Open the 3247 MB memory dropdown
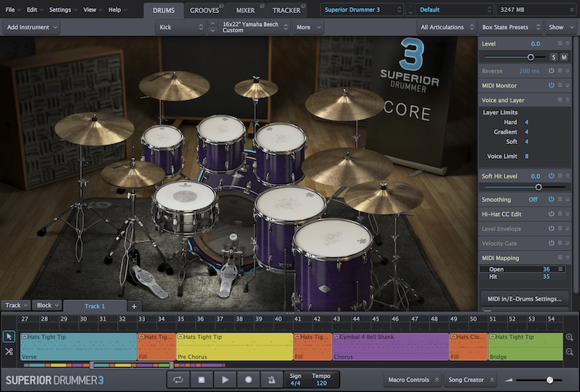This screenshot has height=392, width=580. pyautogui.click(x=536, y=9)
